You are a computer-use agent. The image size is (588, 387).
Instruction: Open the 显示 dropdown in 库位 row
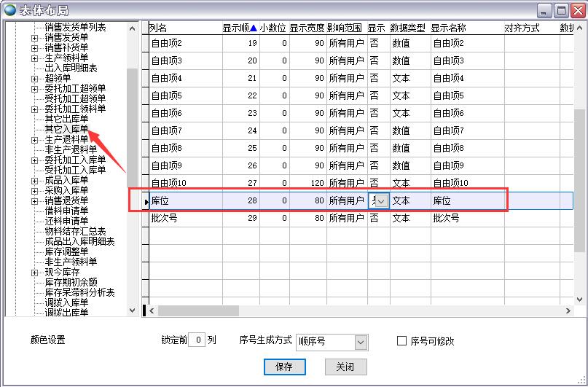coord(382,200)
